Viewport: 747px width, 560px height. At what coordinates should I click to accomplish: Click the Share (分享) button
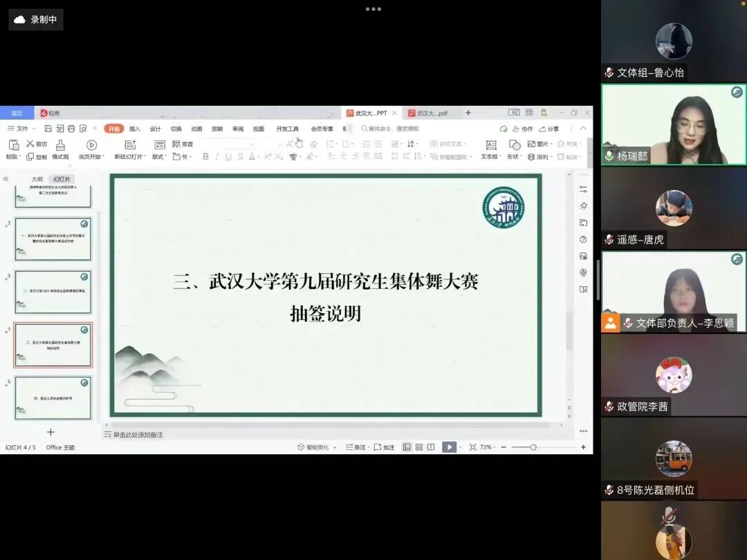[548, 129]
